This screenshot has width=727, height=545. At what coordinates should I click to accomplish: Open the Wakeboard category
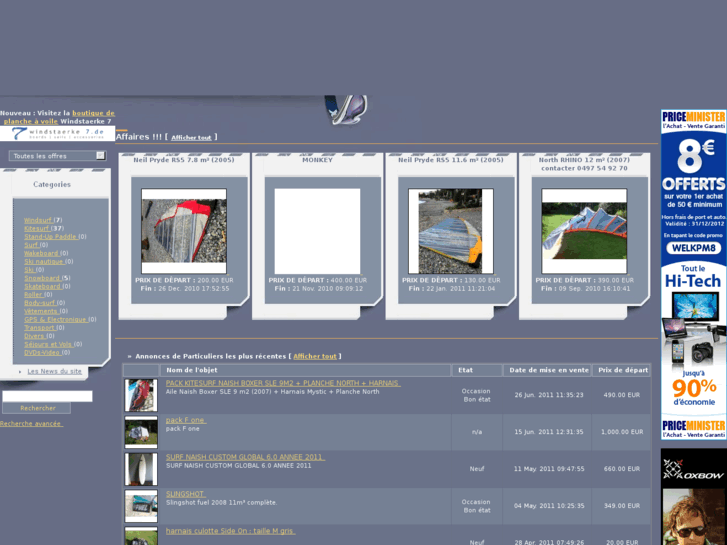41,253
